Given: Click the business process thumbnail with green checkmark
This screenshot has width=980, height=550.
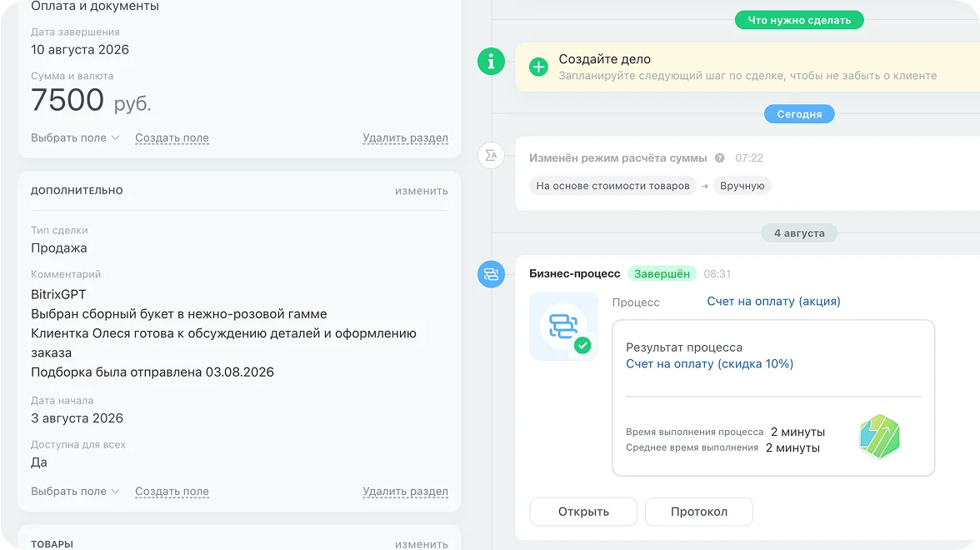Looking at the screenshot, I should click(x=563, y=327).
